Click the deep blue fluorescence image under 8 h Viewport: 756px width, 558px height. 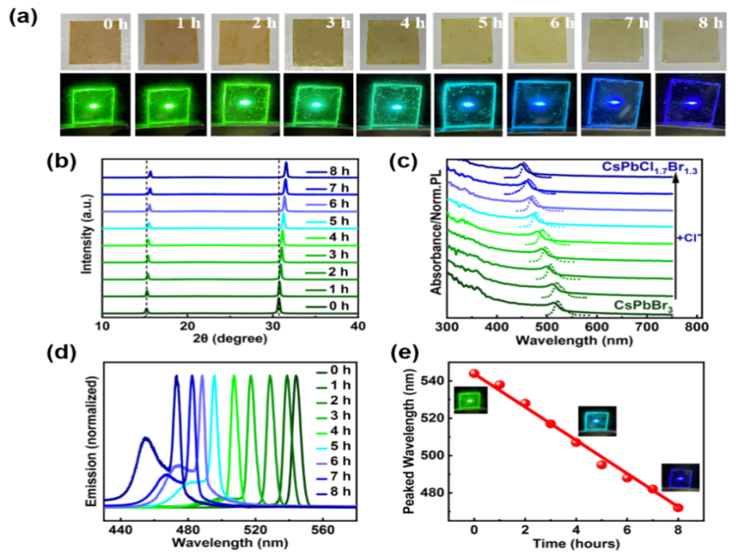point(690,106)
